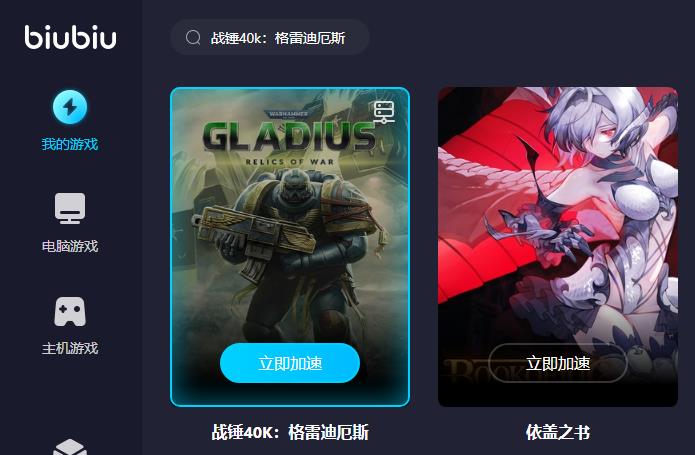Open the 依盖之书 title link
695x455 pixels.
tap(558, 432)
